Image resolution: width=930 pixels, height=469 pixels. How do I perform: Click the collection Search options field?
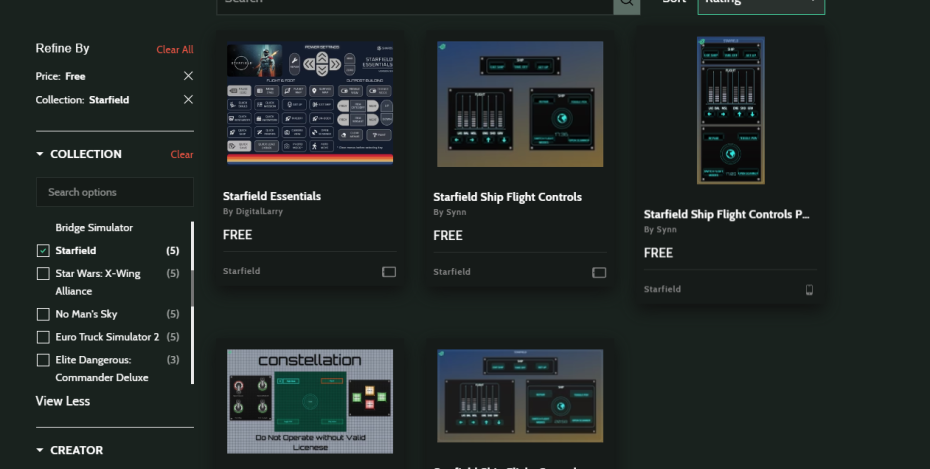(x=114, y=192)
